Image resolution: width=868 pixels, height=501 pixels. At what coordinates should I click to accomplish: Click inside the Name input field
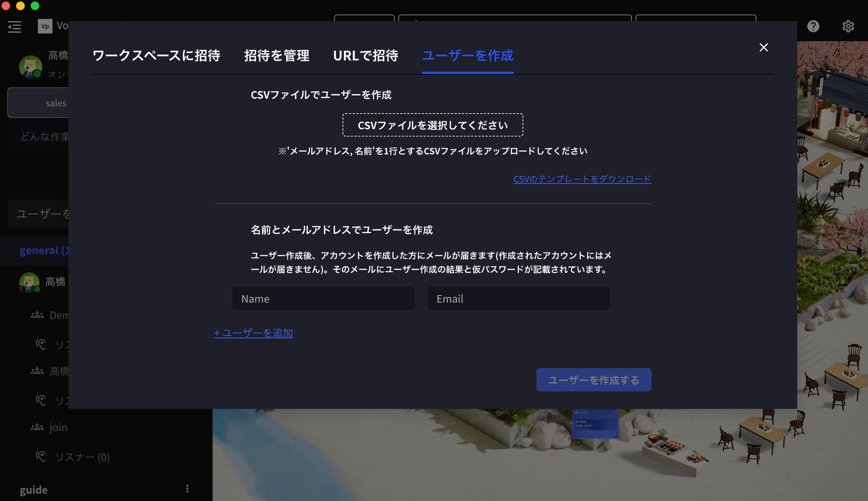(323, 298)
